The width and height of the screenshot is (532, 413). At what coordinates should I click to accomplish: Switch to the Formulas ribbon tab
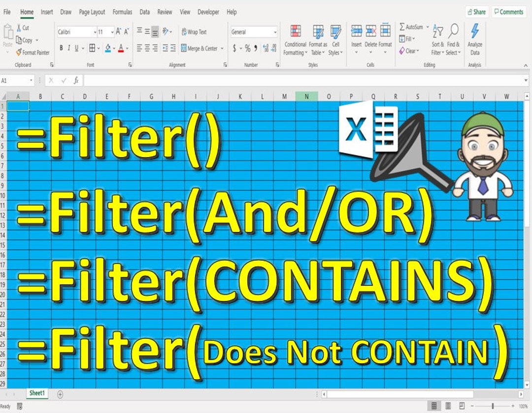(122, 12)
